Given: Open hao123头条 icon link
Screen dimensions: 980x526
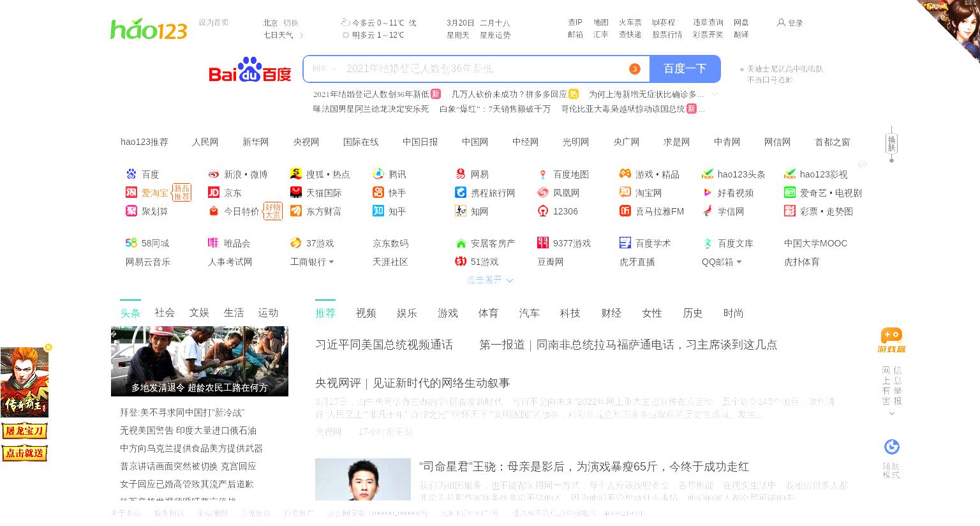Looking at the screenshot, I should [x=708, y=174].
